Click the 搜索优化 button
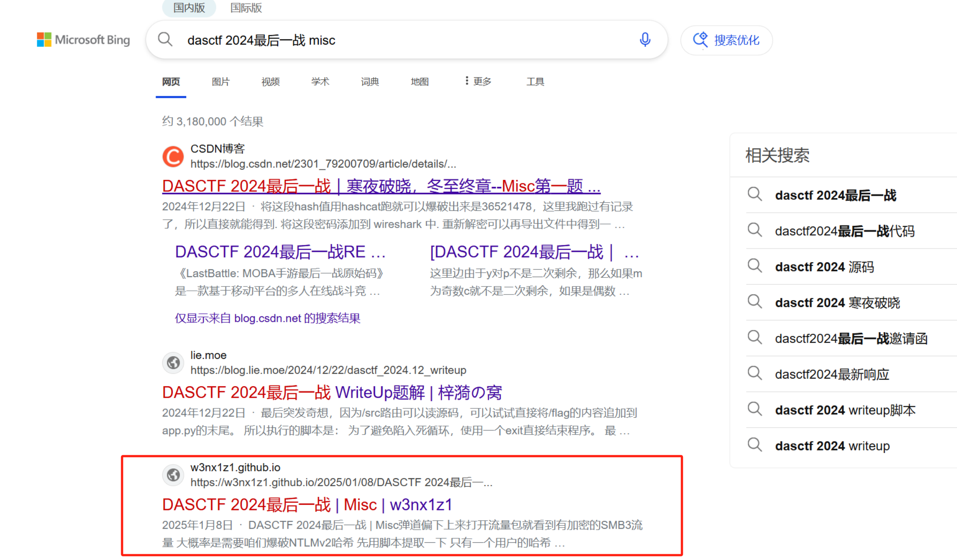Screen dimensions: 957x560 tap(726, 40)
